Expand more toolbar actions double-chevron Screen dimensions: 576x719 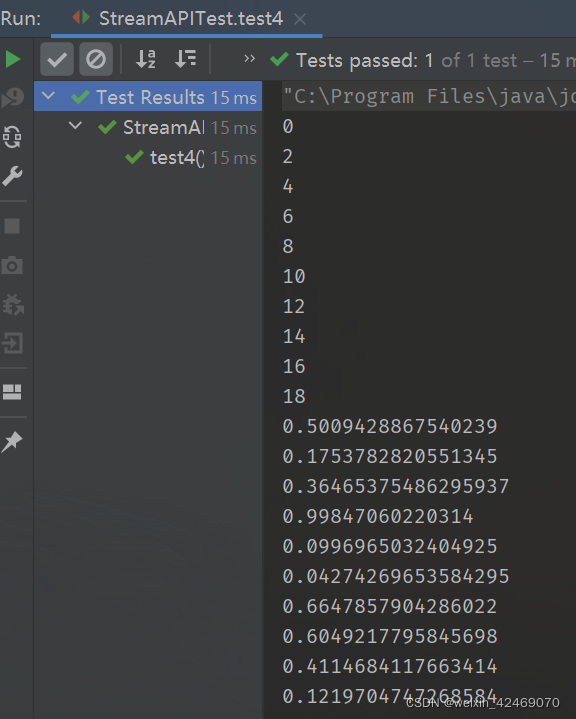(249, 58)
